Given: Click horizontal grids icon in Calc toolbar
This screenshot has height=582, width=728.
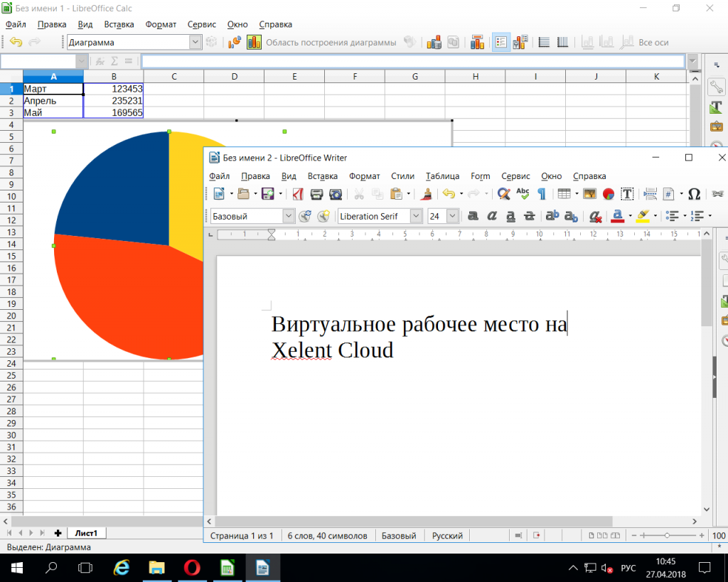Looking at the screenshot, I should coord(544,42).
